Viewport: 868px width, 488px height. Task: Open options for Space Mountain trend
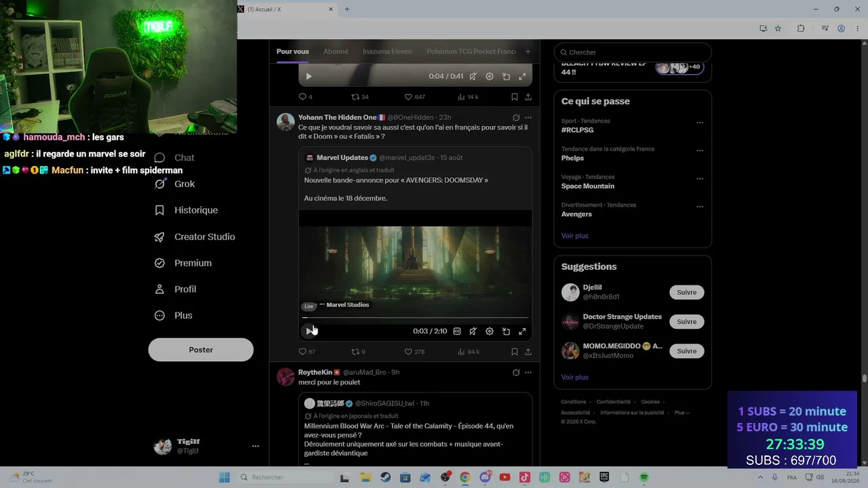point(700,179)
